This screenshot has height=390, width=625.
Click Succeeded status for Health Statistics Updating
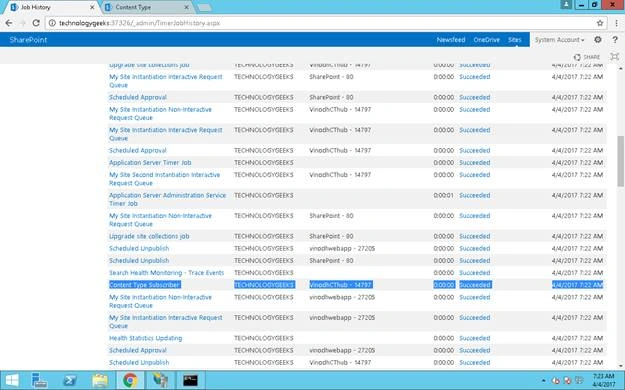(475, 338)
